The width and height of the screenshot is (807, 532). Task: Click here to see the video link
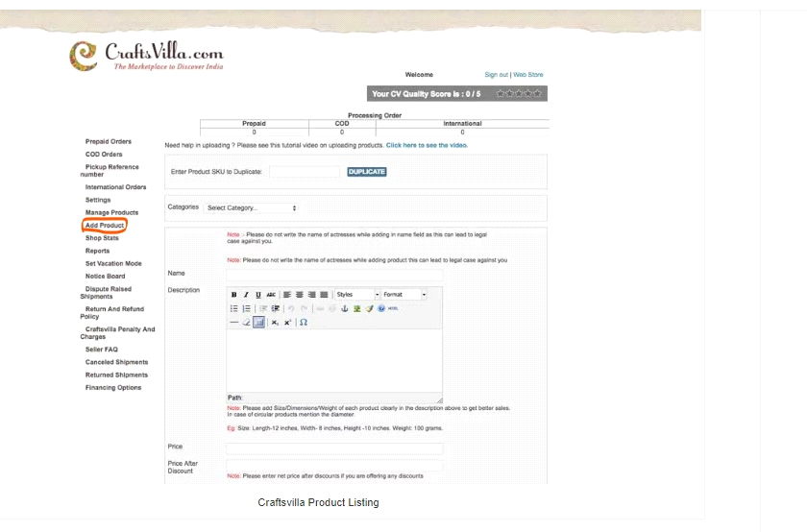[x=427, y=146]
